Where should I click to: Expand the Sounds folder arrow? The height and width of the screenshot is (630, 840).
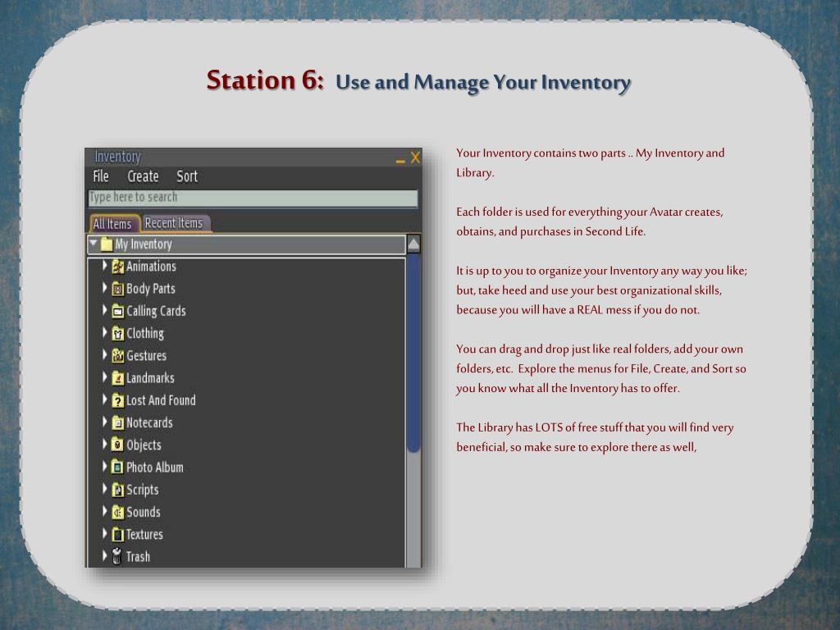pos(105,512)
